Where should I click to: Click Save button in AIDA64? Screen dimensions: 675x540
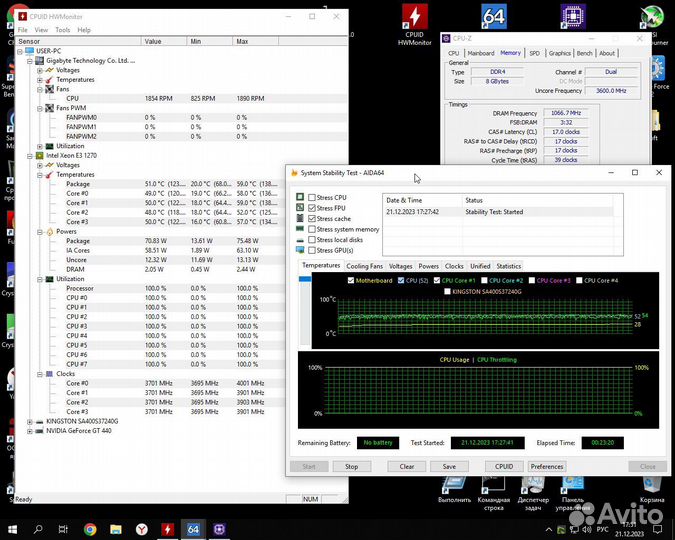(449, 466)
